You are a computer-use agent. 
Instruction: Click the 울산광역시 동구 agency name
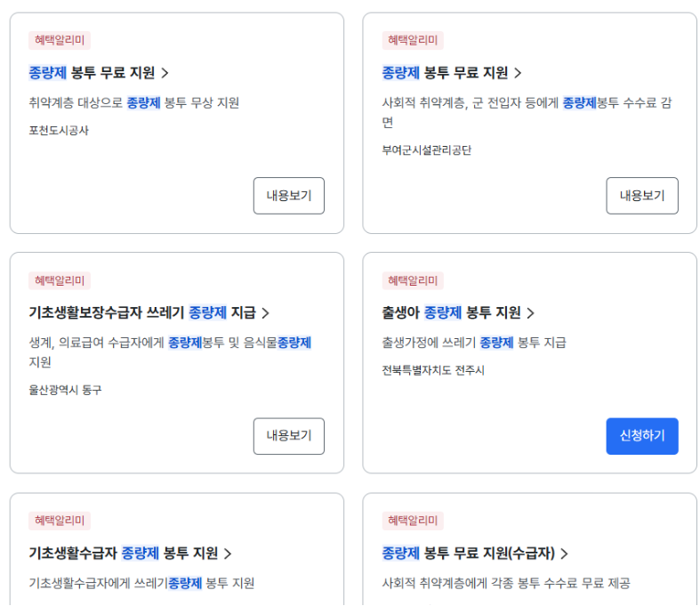pyautogui.click(x=65, y=390)
